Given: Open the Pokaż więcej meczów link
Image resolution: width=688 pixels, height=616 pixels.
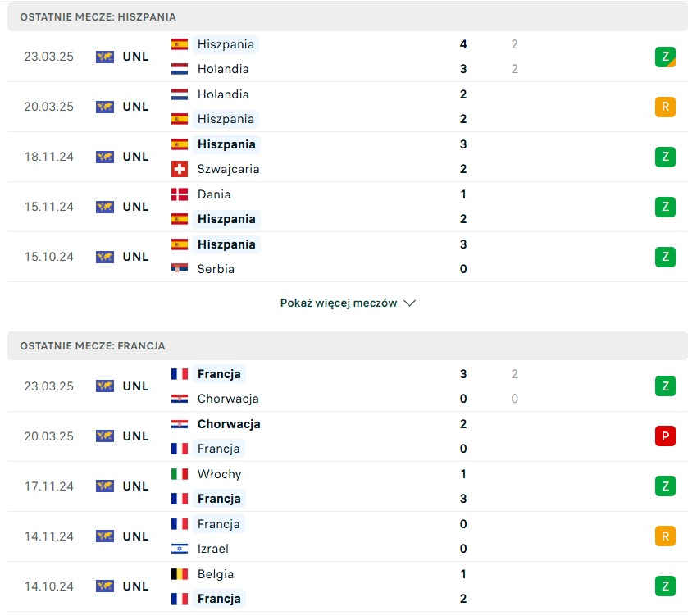Looking at the screenshot, I should (x=339, y=303).
